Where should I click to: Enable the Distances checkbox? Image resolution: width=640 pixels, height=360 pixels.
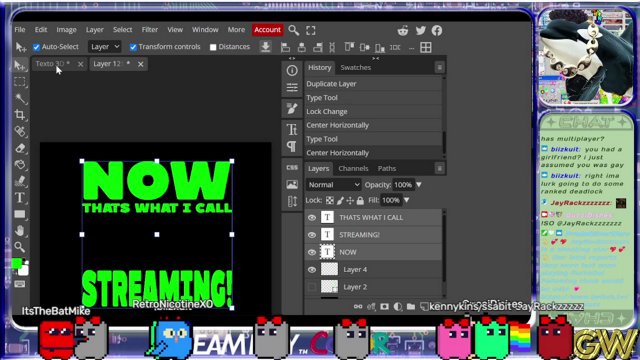point(213,47)
